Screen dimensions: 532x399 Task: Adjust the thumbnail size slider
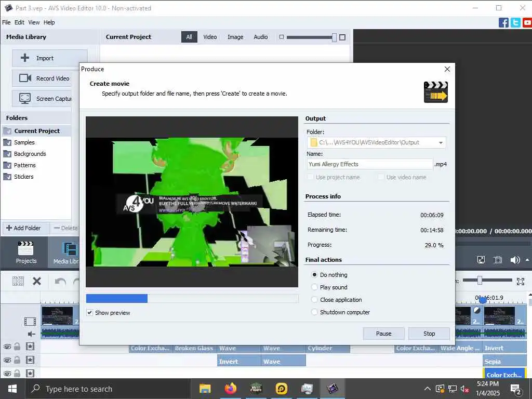(334, 37)
